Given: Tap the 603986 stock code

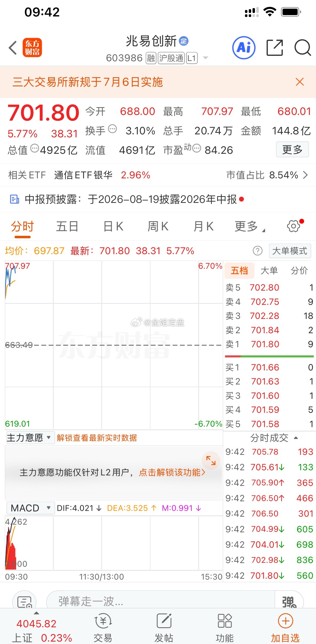Looking at the screenshot, I should pyautogui.click(x=124, y=58).
